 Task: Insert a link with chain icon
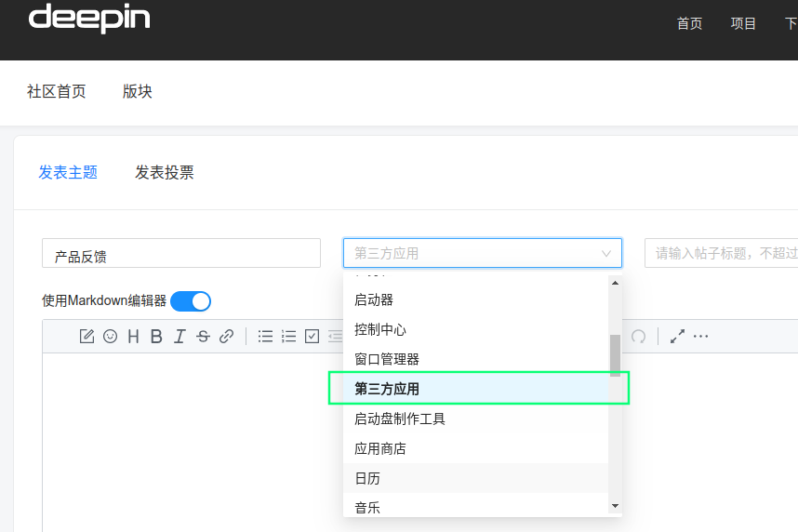[227, 336]
